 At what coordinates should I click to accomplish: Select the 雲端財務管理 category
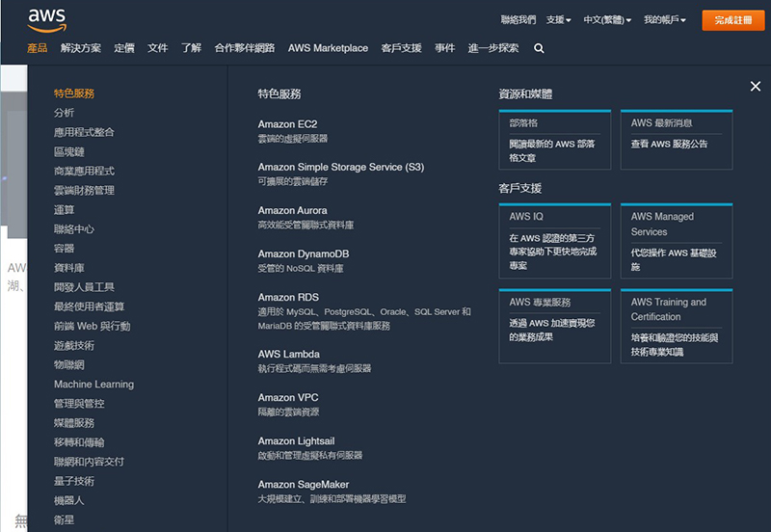tap(84, 190)
